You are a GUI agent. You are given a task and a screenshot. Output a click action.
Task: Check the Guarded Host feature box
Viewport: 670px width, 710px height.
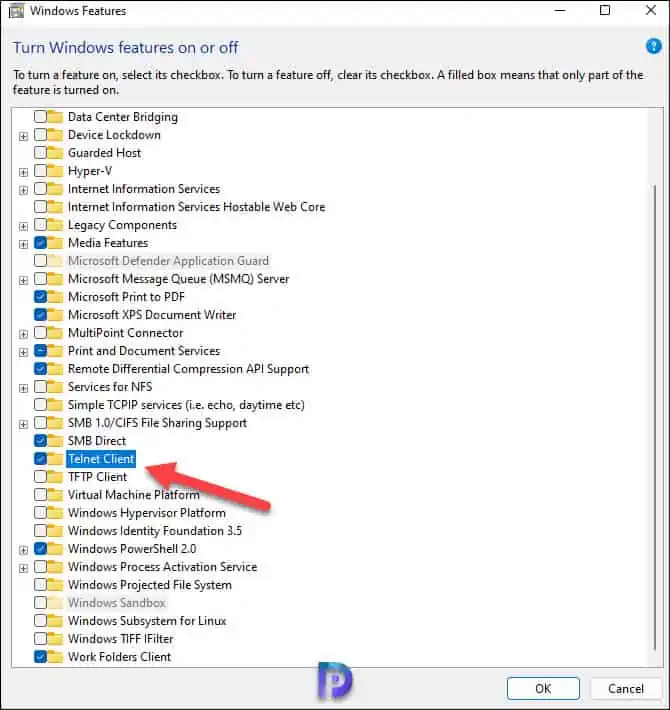tap(40, 153)
